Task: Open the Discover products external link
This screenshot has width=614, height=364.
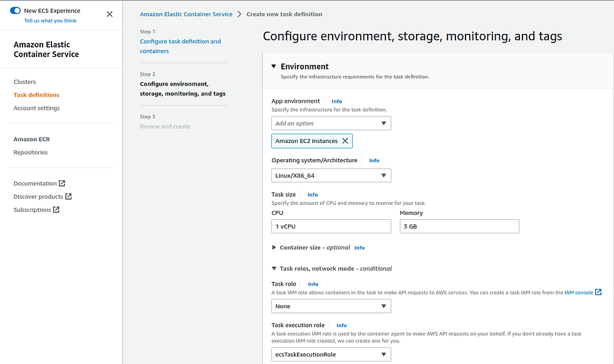Action: point(43,197)
